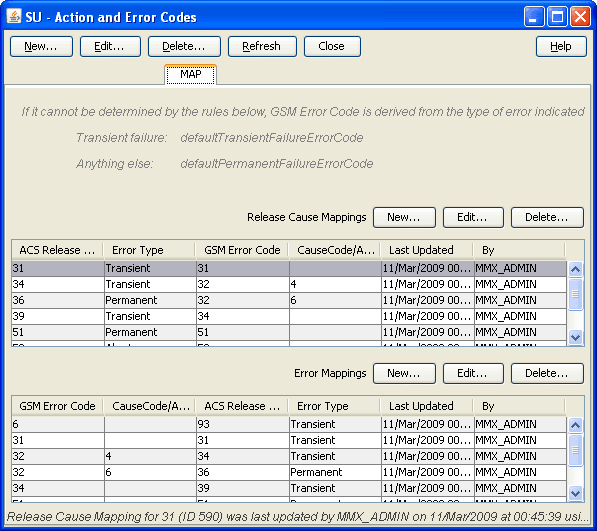Select Error Mapping row with ACS Release 93
597x531 pixels.
pos(289,424)
